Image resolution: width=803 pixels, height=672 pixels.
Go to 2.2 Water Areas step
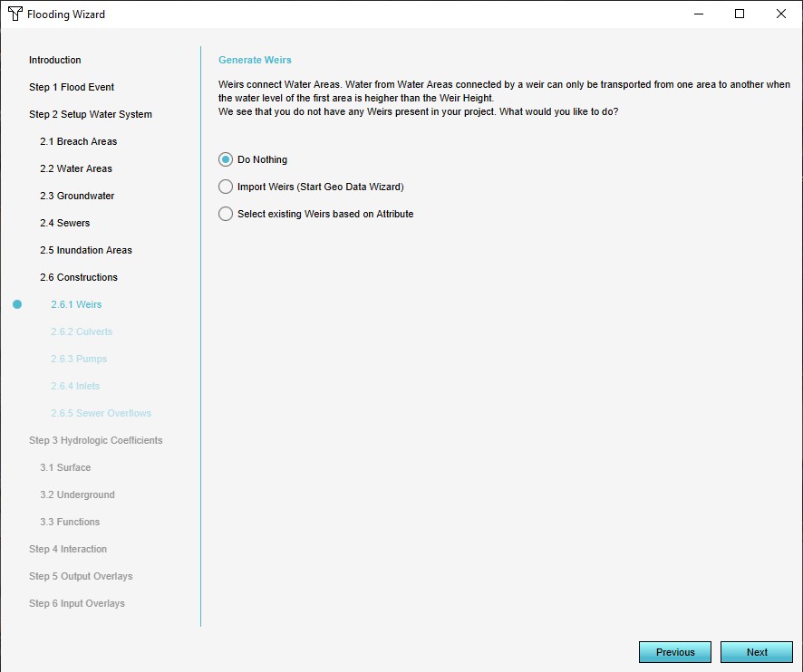pos(75,168)
